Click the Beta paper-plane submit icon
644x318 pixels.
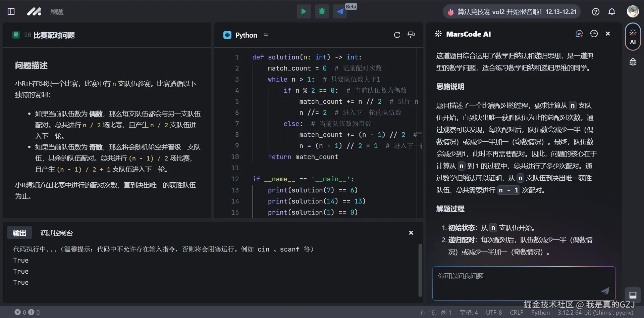[340, 11]
